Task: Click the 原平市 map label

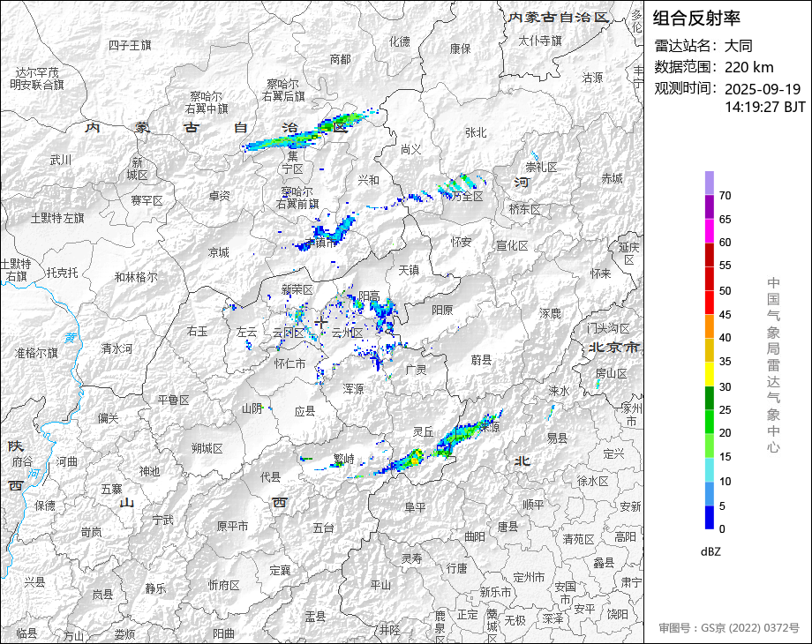Action: [x=232, y=527]
